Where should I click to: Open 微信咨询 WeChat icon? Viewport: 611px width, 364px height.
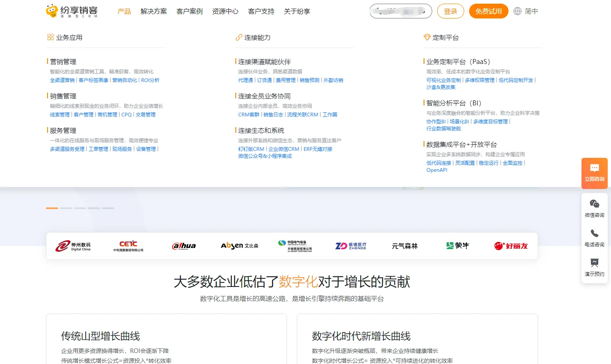(595, 204)
